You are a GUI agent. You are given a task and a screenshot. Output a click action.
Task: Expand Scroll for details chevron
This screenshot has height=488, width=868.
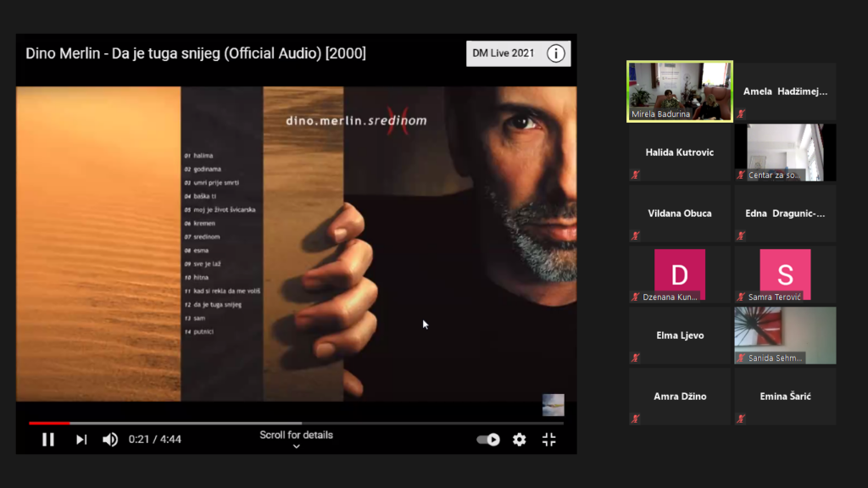pyautogui.click(x=296, y=446)
